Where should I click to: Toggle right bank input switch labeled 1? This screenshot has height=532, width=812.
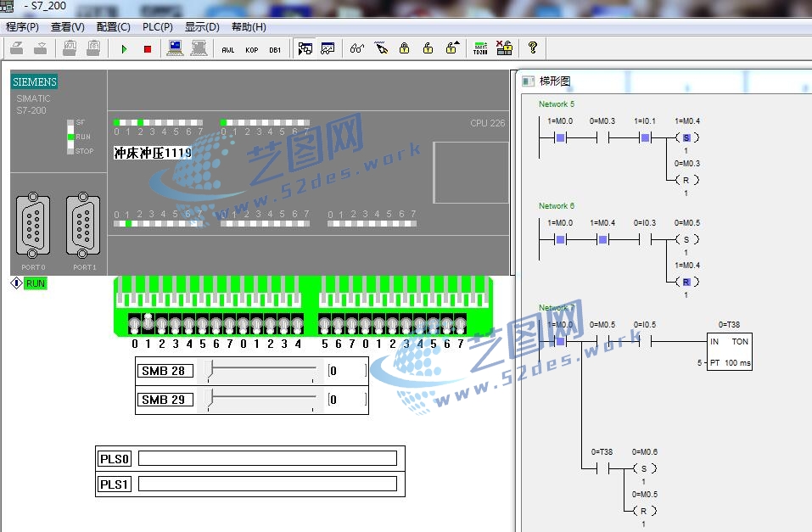[x=379, y=325]
